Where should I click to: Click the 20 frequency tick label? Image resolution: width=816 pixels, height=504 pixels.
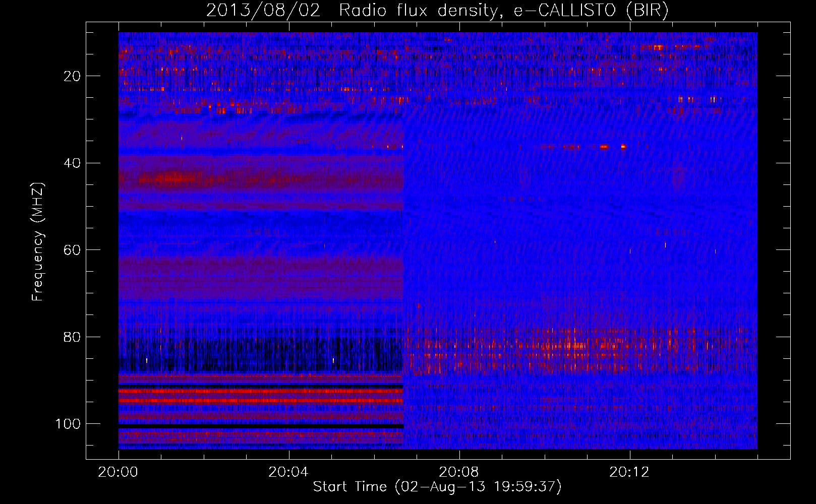[x=72, y=76]
